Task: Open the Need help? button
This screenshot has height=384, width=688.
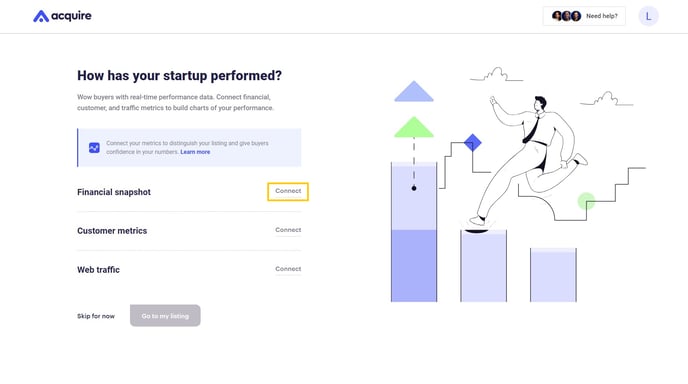Action: 584,16
